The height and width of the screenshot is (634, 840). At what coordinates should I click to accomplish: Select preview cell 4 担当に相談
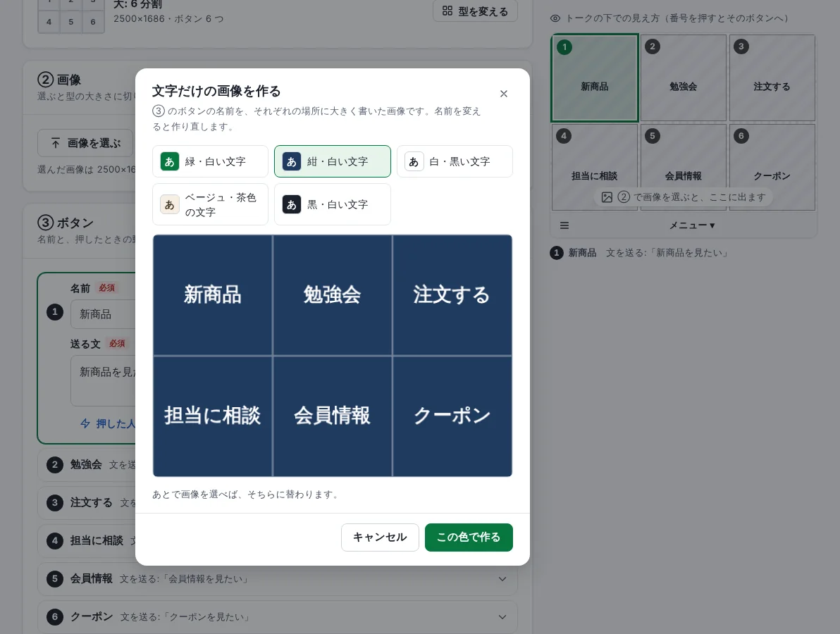595,167
